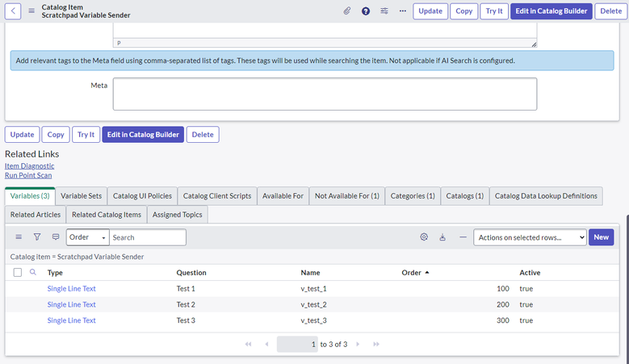This screenshot has width=629, height=364.
Task: Click the breadcrumb Catalog item = Scratchpad Variable Sender
Action: click(x=77, y=257)
